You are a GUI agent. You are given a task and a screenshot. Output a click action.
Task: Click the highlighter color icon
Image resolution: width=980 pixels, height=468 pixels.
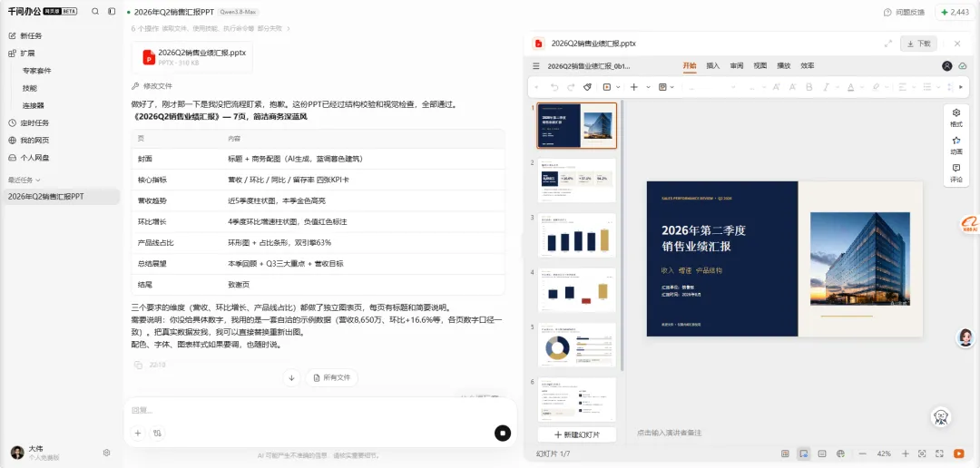tap(877, 87)
